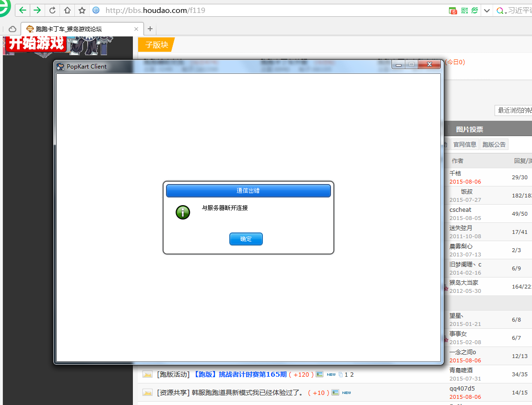This screenshot has height=405, width=532.
Task: Click the 开始游戏 banner image
Action: 36,44
